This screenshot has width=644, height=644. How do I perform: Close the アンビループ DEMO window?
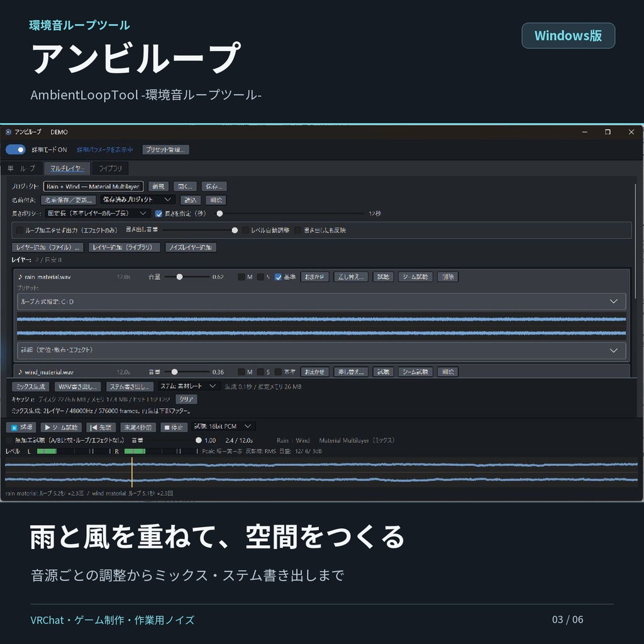point(631,132)
